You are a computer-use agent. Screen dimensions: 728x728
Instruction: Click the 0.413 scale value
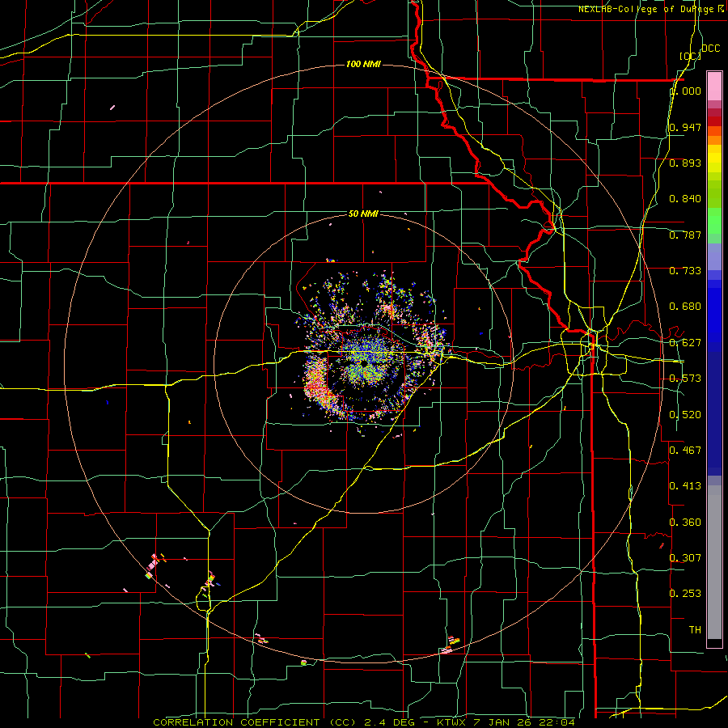[685, 486]
